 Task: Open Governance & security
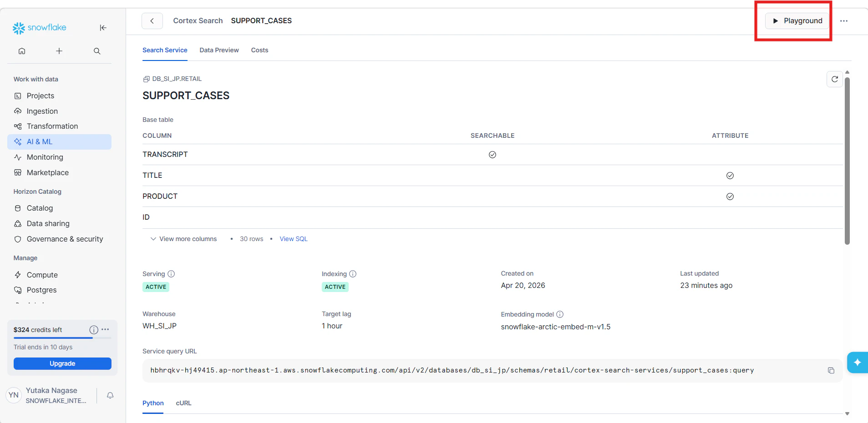pos(60,239)
